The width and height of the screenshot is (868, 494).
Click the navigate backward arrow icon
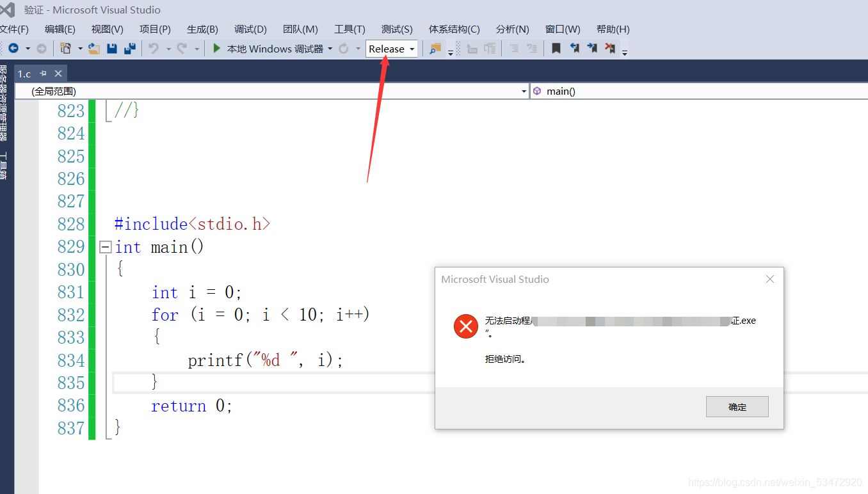coord(13,49)
